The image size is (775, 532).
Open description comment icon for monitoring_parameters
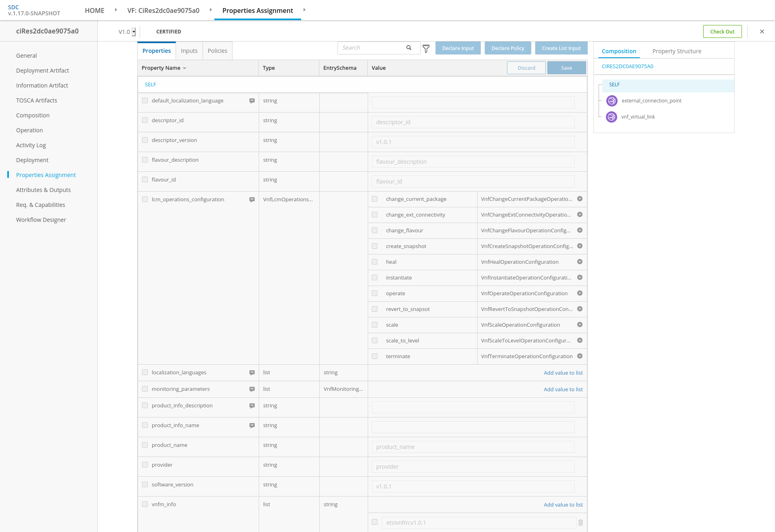pos(252,389)
